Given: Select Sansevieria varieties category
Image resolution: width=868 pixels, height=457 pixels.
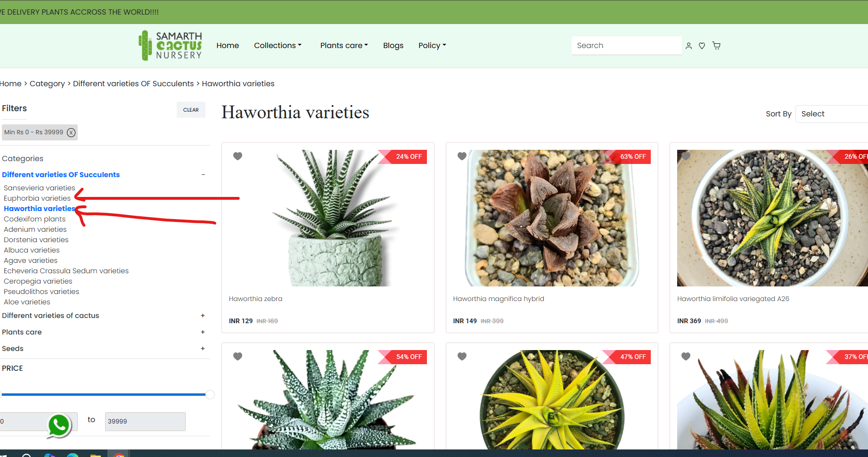Looking at the screenshot, I should tap(40, 188).
